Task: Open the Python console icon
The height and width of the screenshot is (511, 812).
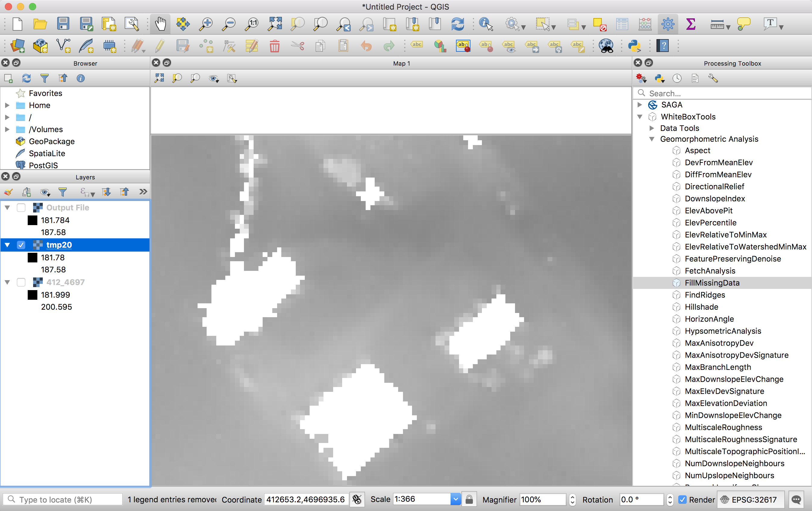Action: (x=634, y=46)
